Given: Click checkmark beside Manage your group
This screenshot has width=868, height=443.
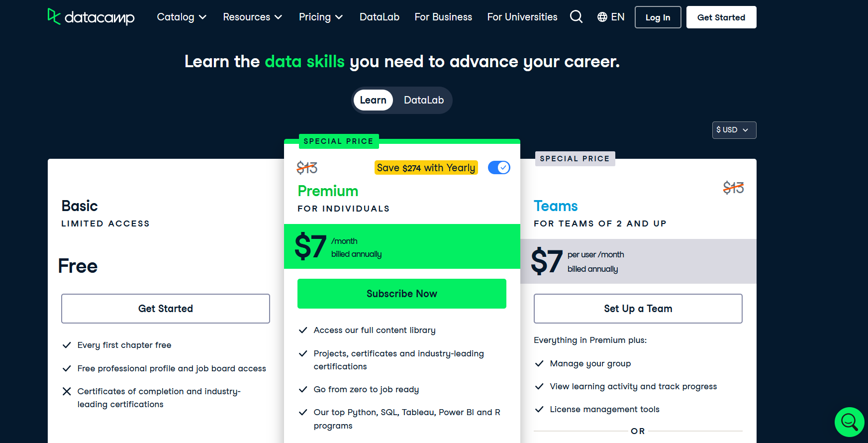Looking at the screenshot, I should pos(539,363).
